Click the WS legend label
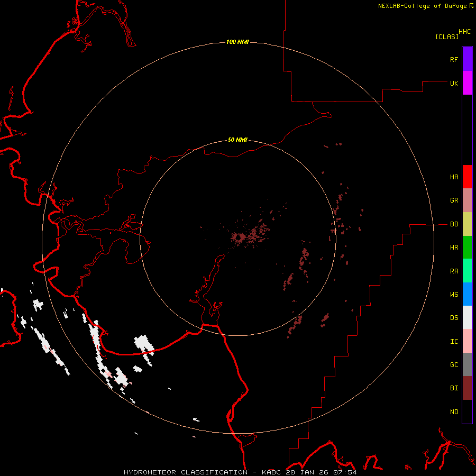 454,295
